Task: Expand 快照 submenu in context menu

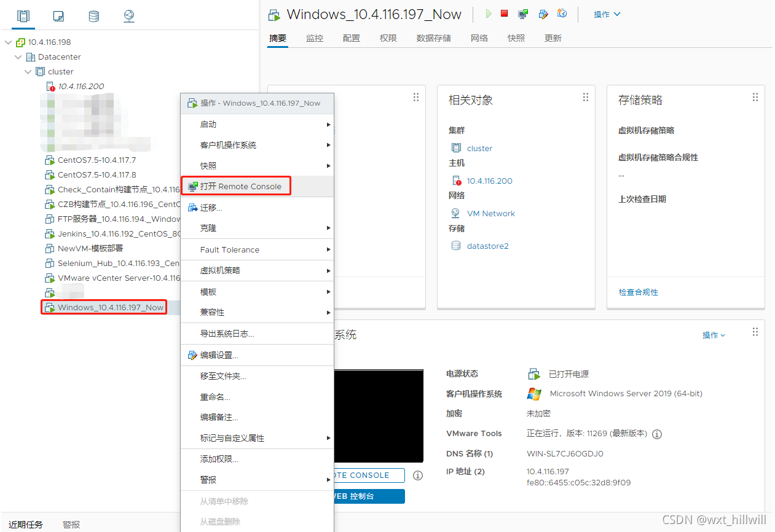Action: click(257, 166)
